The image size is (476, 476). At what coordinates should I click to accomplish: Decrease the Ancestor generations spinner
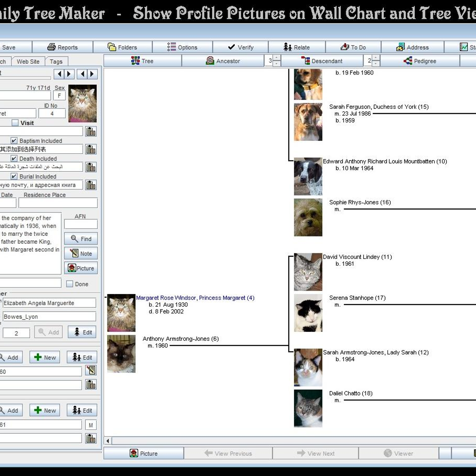[x=277, y=63]
